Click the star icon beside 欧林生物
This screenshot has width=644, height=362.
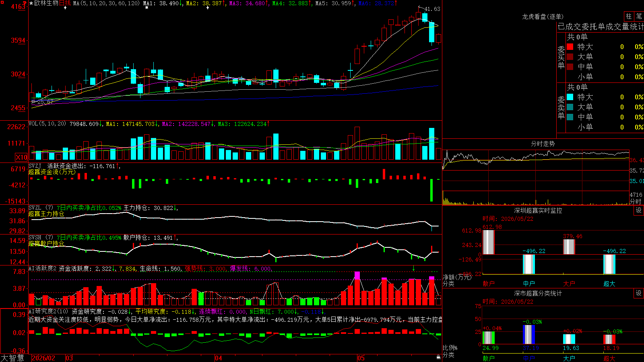tap(31, 3)
